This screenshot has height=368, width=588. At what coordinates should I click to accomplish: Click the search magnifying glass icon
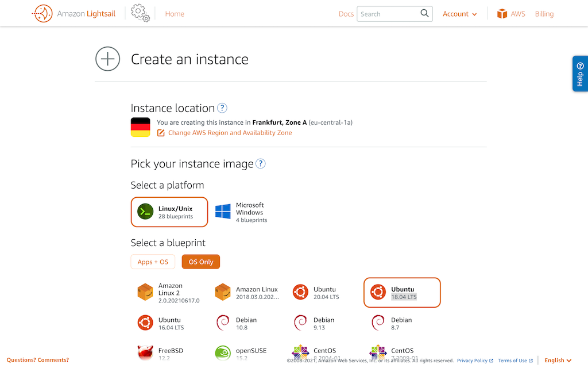tap(424, 14)
